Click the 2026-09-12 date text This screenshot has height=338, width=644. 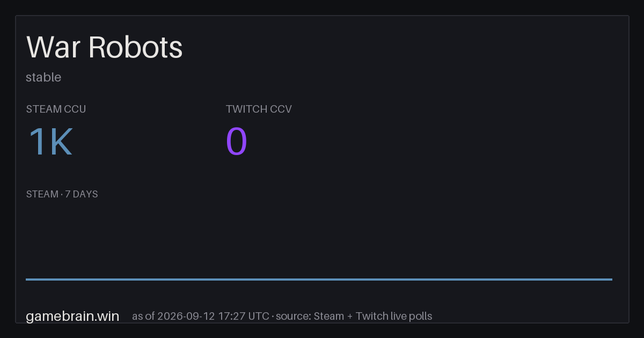(x=186, y=316)
